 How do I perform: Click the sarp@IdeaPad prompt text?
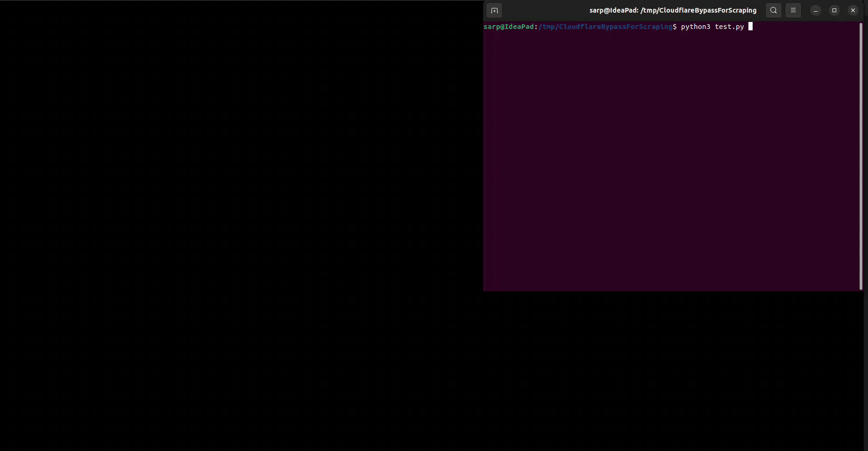(509, 27)
